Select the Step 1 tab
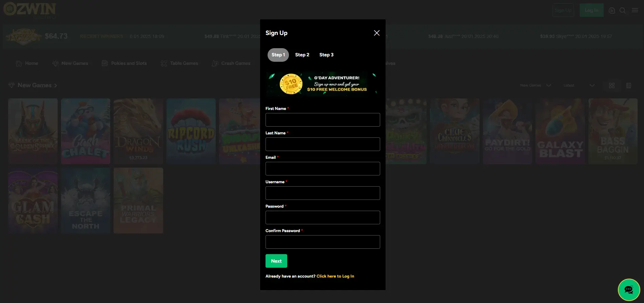The image size is (644, 303). click(278, 55)
